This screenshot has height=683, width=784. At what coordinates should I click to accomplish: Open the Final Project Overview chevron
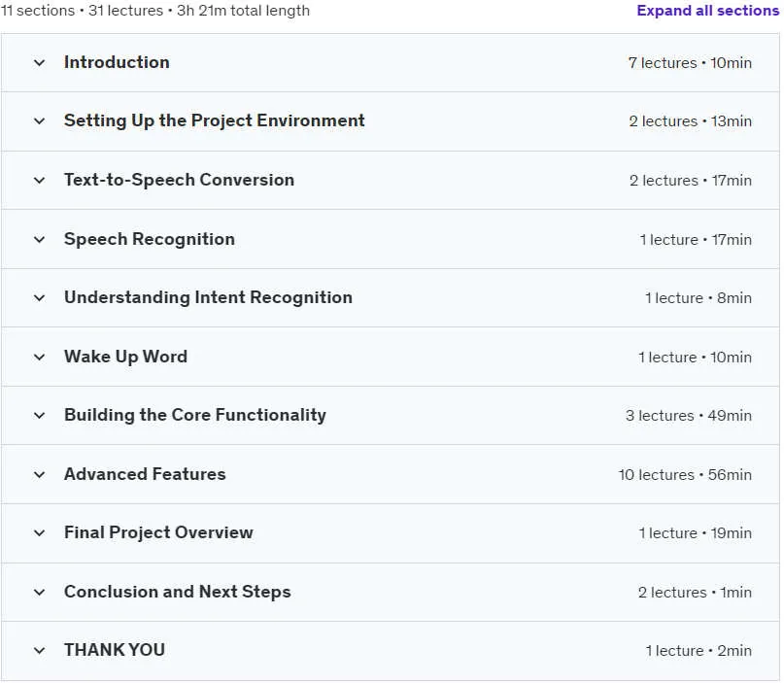[x=39, y=533]
